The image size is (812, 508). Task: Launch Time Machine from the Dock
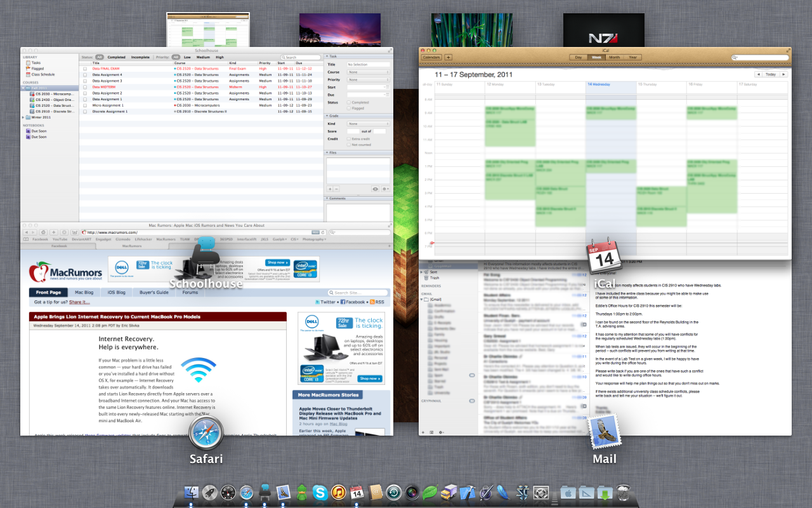[394, 492]
